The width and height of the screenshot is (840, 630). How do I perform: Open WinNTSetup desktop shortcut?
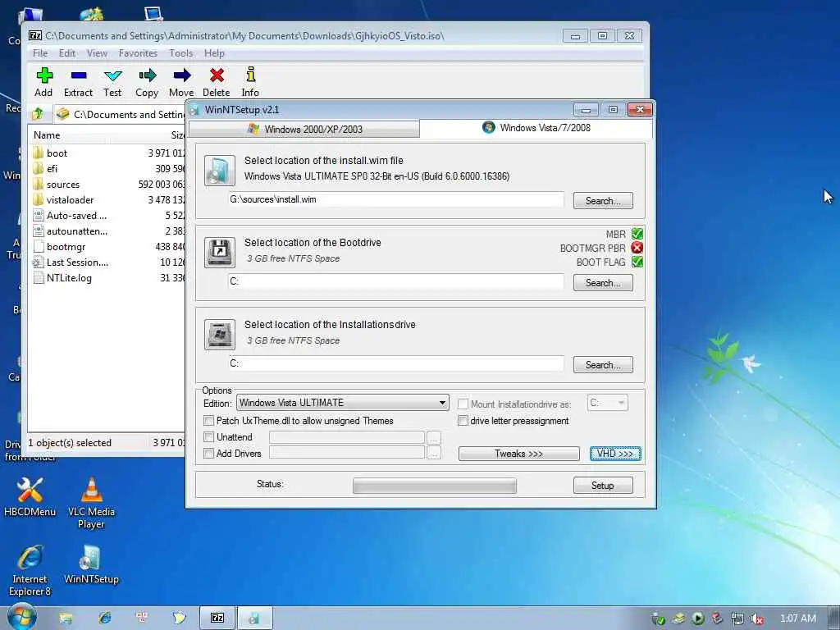(x=91, y=564)
